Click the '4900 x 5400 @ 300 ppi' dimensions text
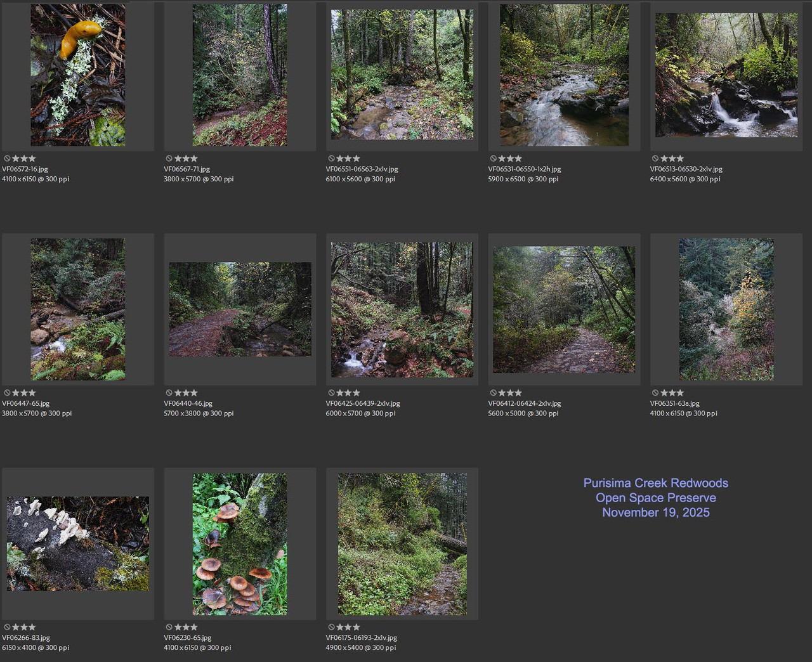The image size is (812, 662). (361, 647)
